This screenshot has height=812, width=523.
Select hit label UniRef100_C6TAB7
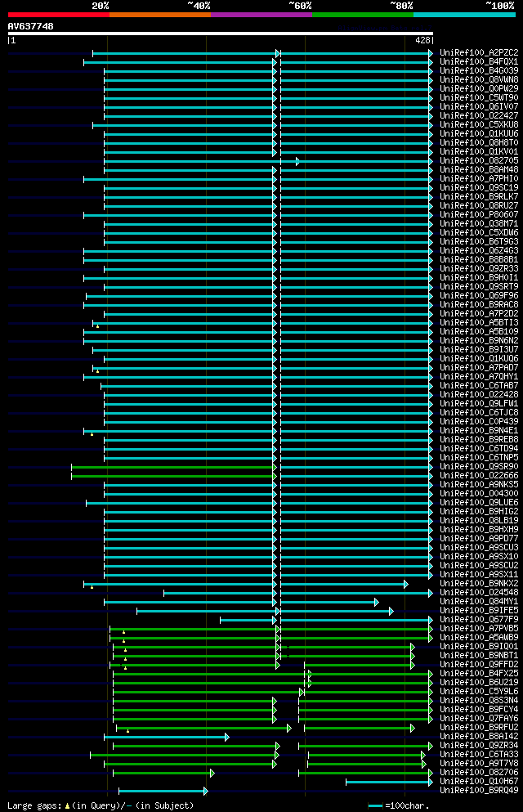pos(479,386)
